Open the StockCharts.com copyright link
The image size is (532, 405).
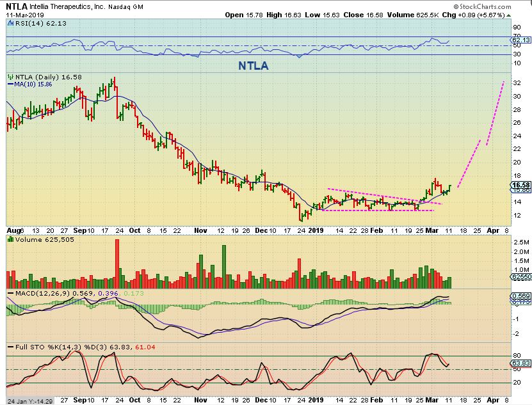coord(482,6)
